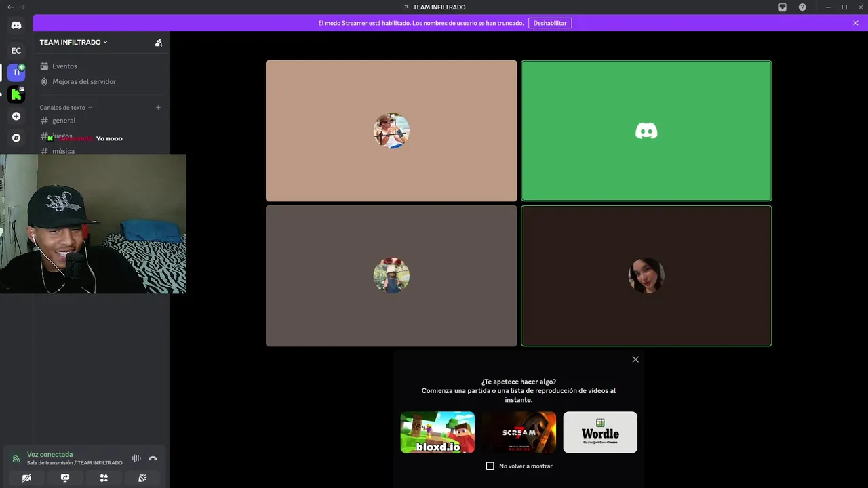Toggle noise suppression waveform icon
The height and width of the screenshot is (488, 868).
[x=136, y=458]
